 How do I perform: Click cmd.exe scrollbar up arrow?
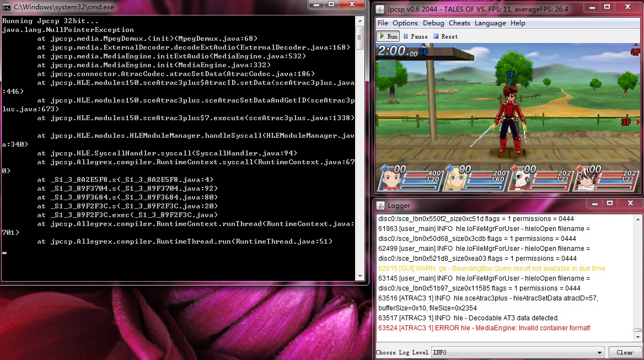coord(360,20)
